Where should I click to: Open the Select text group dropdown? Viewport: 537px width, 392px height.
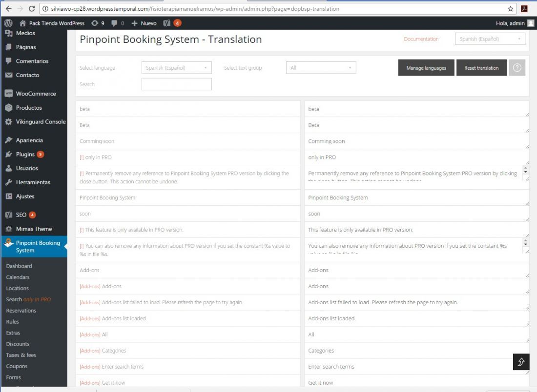(x=321, y=68)
